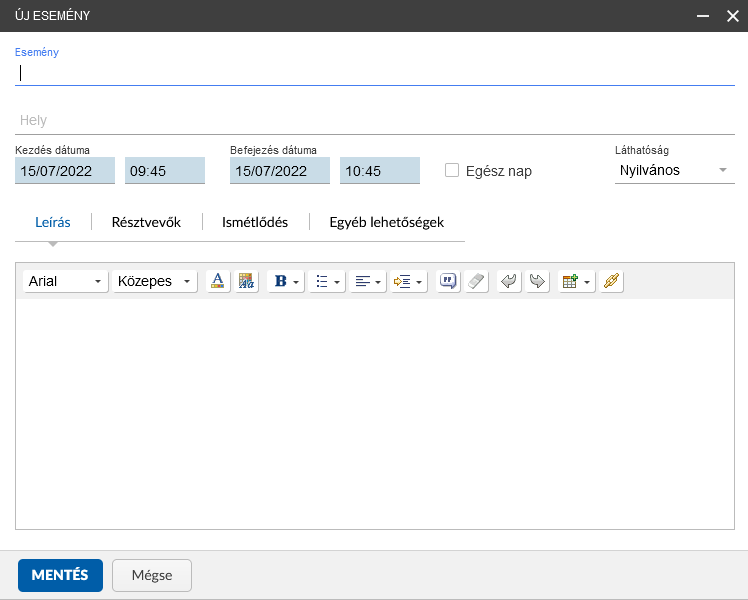Open the Láthatóság Nyilvános dropdown
Screen dimensions: 748x600
[675, 170]
